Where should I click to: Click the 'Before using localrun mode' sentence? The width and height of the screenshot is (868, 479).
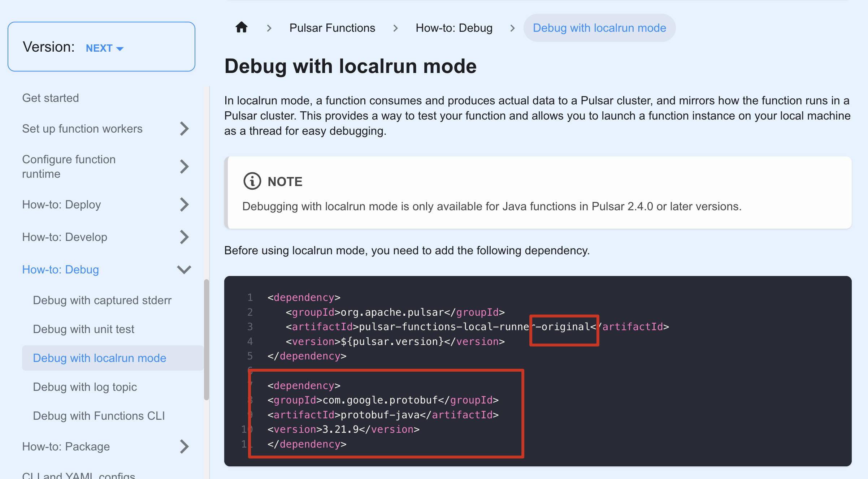[x=407, y=250]
